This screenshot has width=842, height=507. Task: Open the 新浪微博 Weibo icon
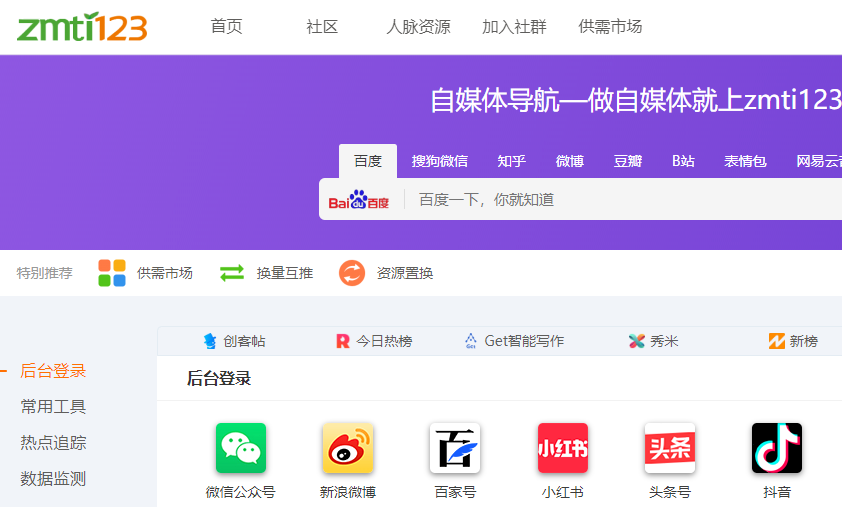click(x=348, y=448)
